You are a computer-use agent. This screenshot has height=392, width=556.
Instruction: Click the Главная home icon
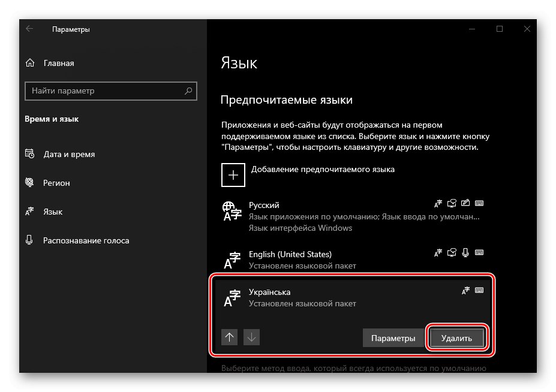coord(31,63)
